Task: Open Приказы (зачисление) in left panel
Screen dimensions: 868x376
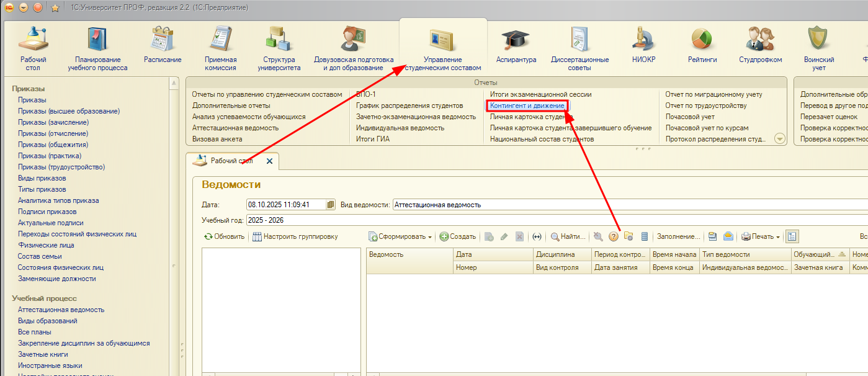Action: coord(53,122)
